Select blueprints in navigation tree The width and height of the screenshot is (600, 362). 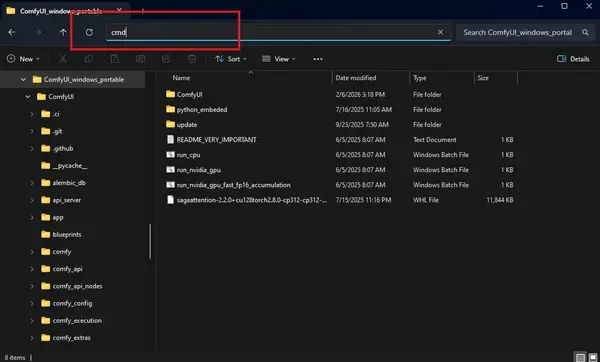61,235
